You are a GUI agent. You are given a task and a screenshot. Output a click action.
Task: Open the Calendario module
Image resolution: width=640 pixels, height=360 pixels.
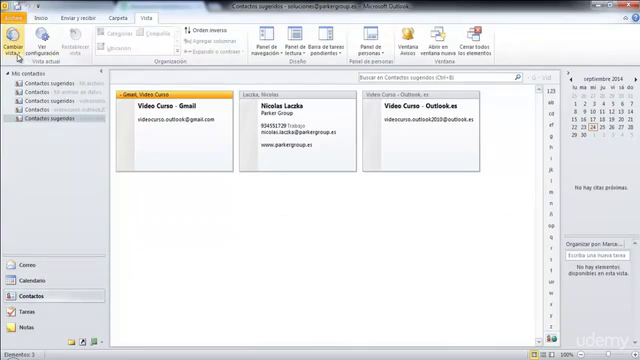pyautogui.click(x=54, y=280)
